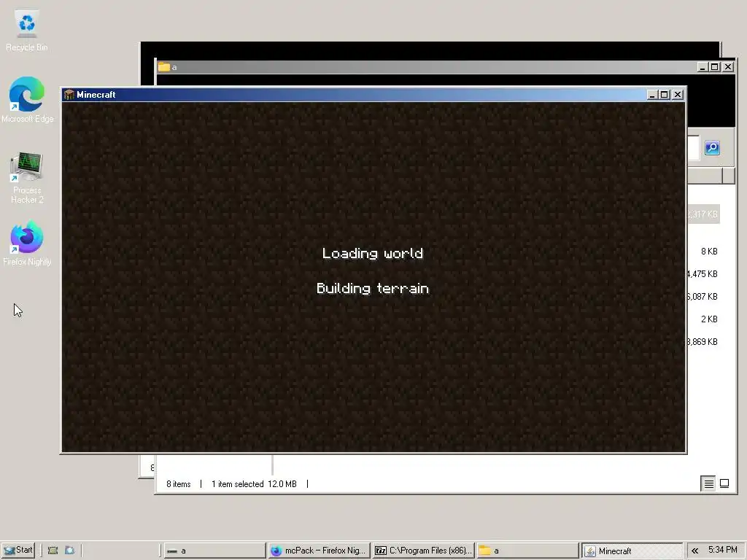Screen dimensions: 747x560
Task: Click the Minecraft taskbar button
Action: (632, 551)
